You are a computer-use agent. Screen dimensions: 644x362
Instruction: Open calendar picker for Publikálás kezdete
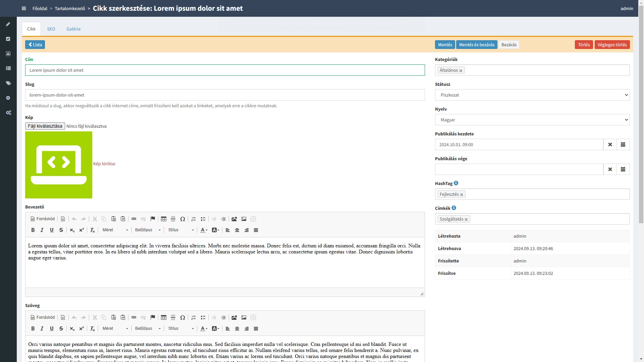[623, 144]
